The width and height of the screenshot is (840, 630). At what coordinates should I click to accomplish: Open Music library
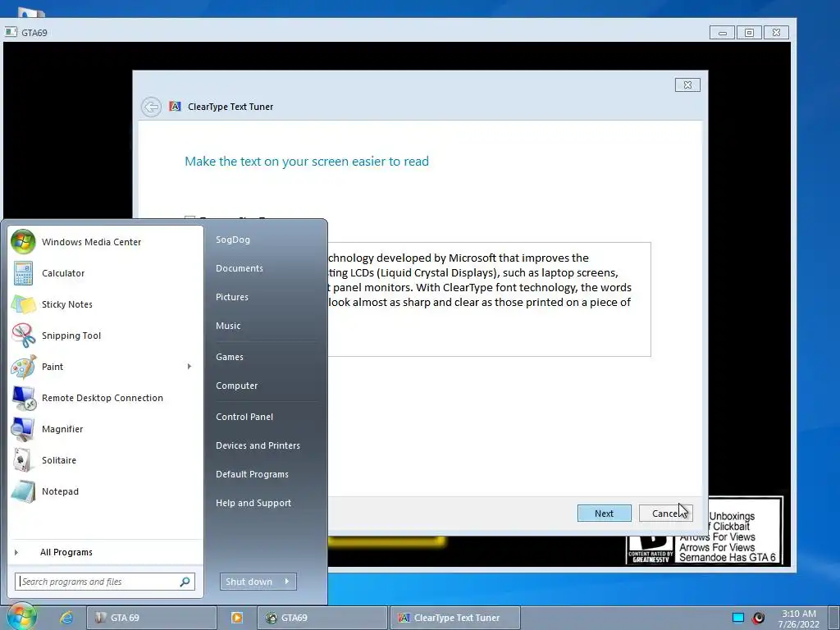(x=228, y=326)
